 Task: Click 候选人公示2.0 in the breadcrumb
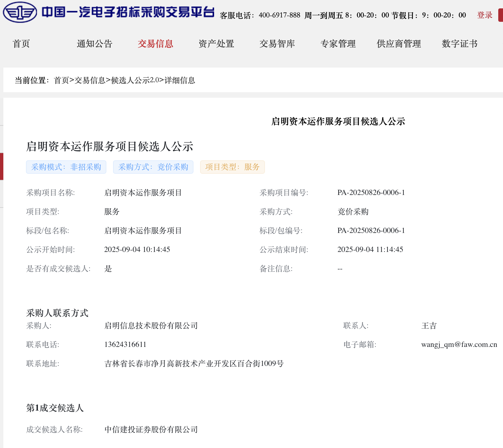[x=135, y=80]
